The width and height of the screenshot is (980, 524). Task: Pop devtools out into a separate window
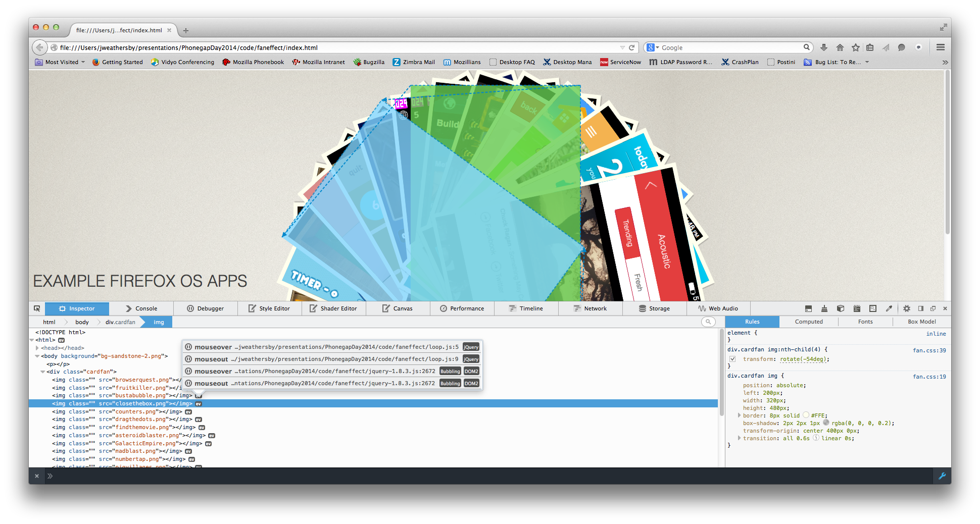[933, 308]
